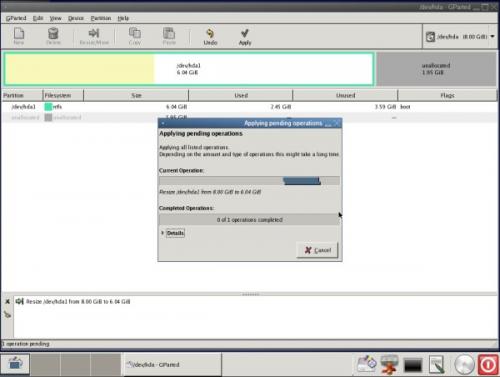The image size is (500, 377).
Task: Click the desktop start icon in taskbar
Action: [x=15, y=364]
